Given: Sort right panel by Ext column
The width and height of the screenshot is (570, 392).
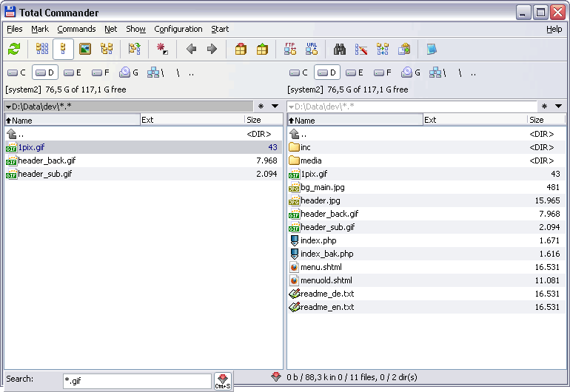Looking at the screenshot, I should point(475,120).
